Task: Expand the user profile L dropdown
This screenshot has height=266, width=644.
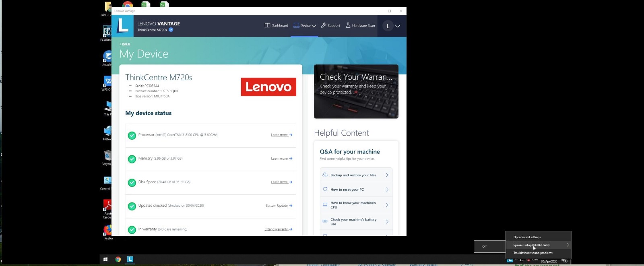Action: [392, 26]
